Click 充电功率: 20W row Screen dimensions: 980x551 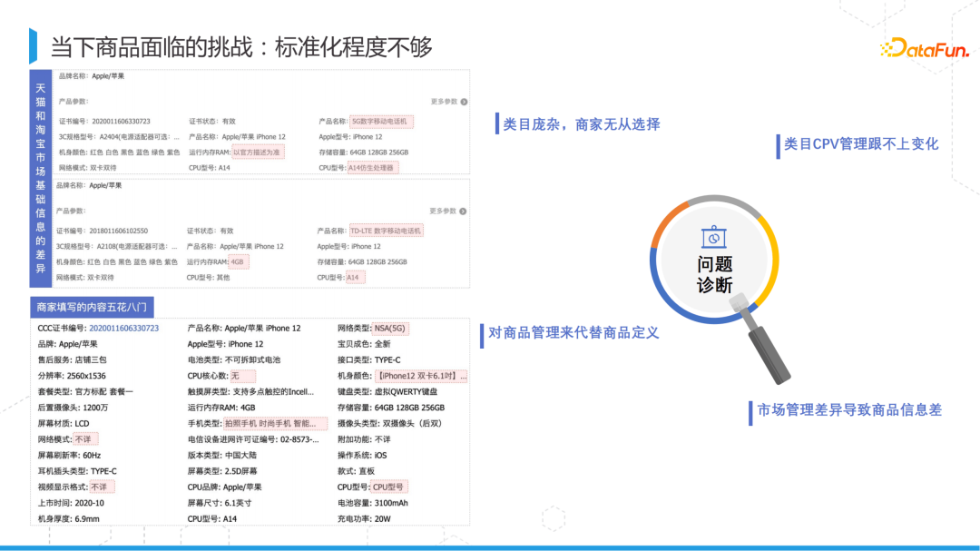click(x=364, y=519)
